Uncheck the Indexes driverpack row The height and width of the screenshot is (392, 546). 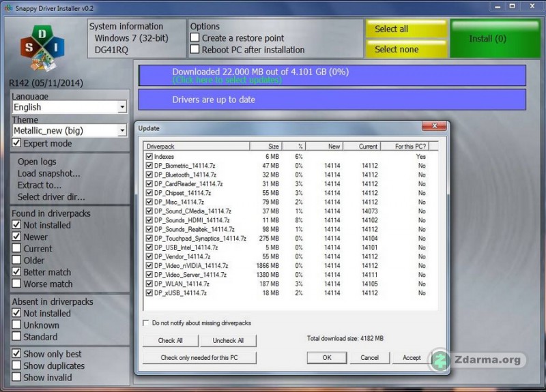149,157
